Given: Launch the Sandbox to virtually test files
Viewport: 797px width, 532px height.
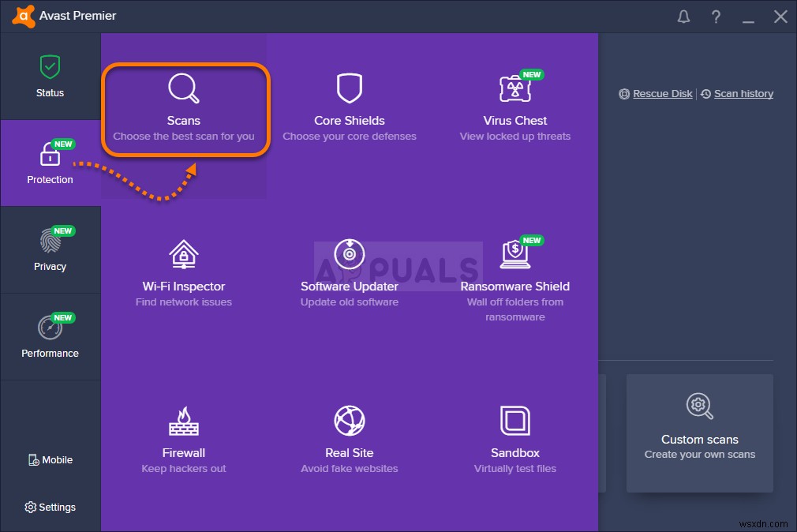Looking at the screenshot, I should [x=515, y=434].
